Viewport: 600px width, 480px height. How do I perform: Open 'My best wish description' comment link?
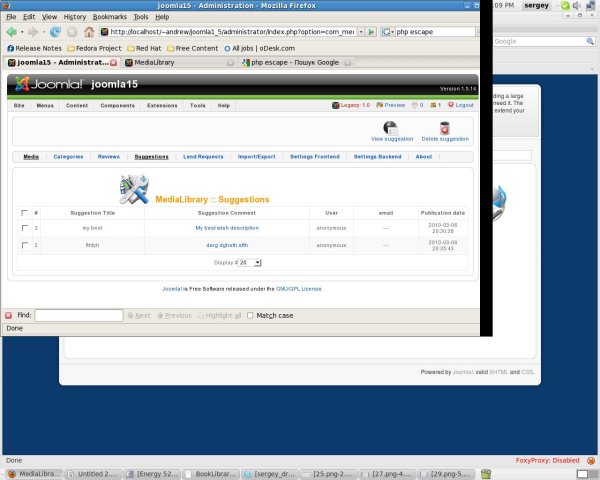(x=227, y=228)
